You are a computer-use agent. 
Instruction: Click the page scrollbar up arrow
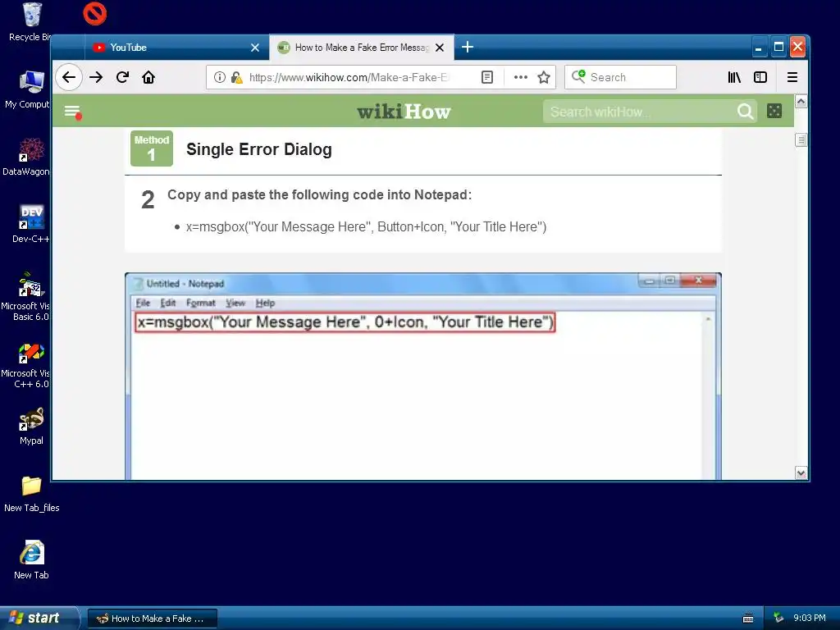(801, 101)
